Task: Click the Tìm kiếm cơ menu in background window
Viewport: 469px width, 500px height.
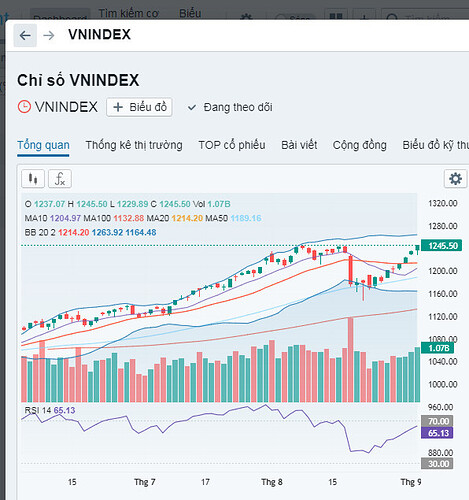Action: pyautogui.click(x=128, y=13)
